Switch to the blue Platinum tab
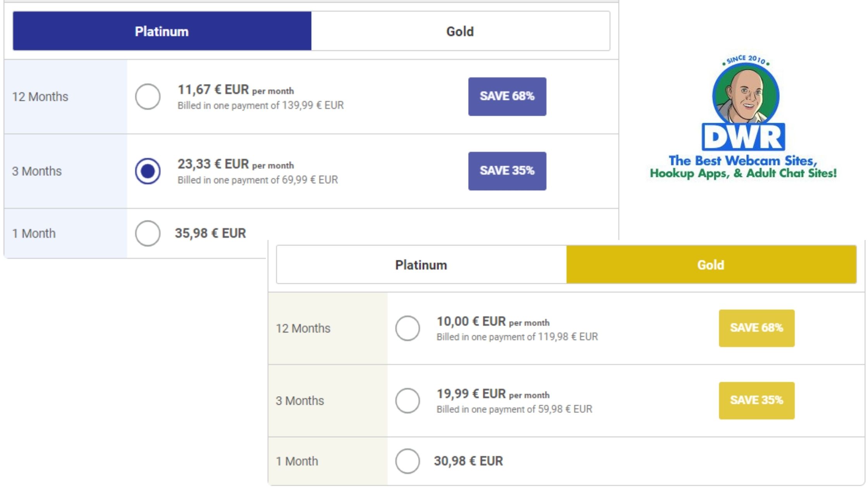Image resolution: width=868 pixels, height=488 pixels. coord(162,31)
